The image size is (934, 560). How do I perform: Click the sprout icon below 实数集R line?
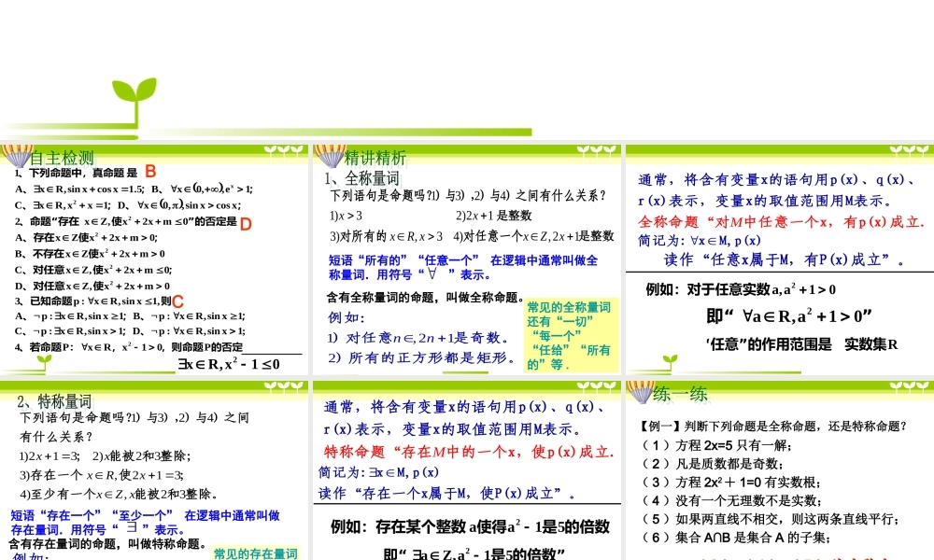tap(669, 359)
